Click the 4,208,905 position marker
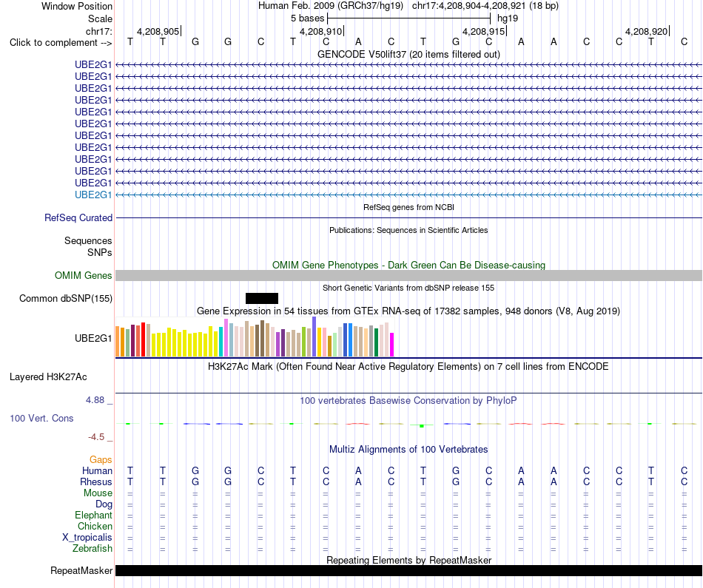 click(158, 31)
